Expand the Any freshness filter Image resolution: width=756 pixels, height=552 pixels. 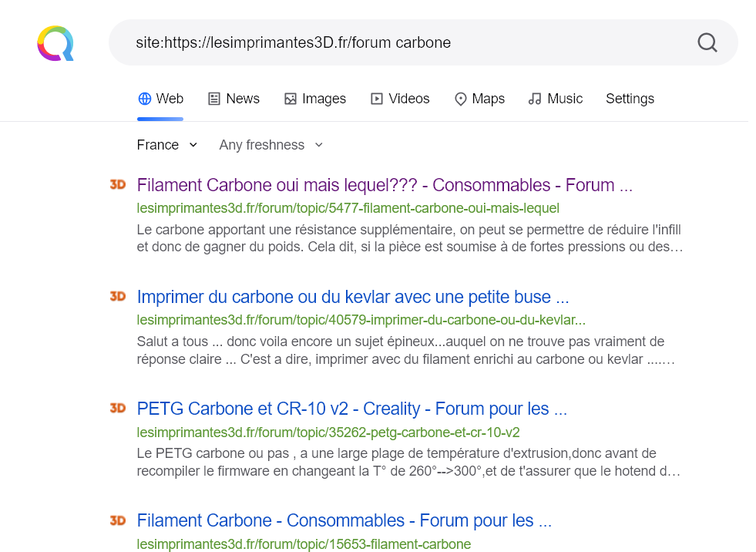[270, 145]
